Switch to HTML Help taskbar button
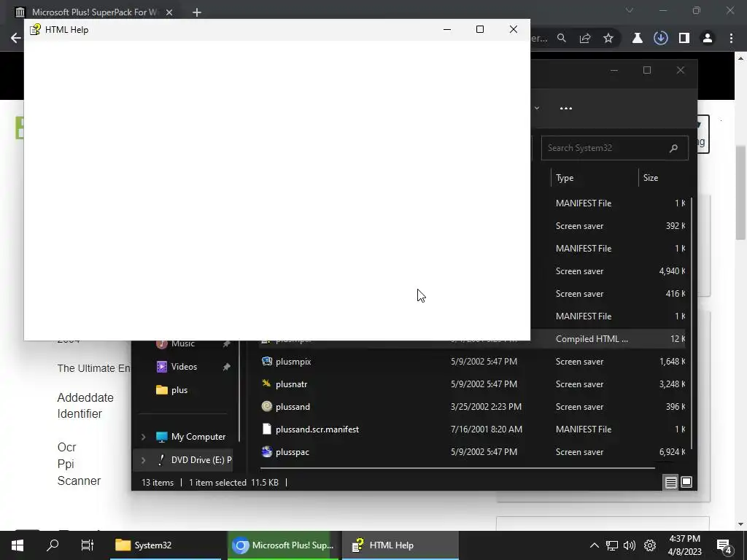This screenshot has height=560, width=747. [400, 545]
